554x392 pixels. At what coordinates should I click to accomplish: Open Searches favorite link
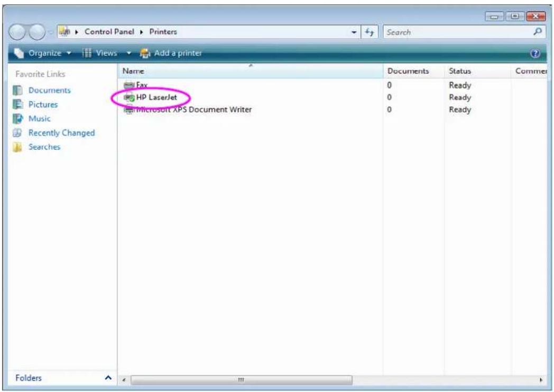tap(44, 147)
